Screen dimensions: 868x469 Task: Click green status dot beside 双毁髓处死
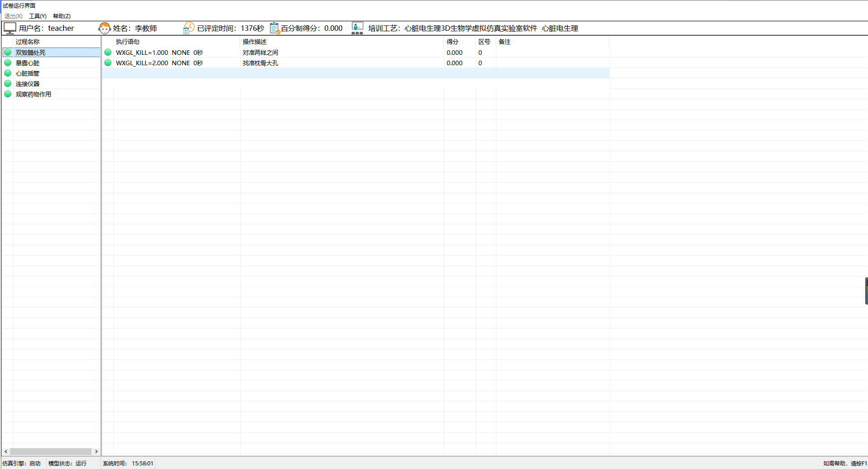pyautogui.click(x=8, y=52)
